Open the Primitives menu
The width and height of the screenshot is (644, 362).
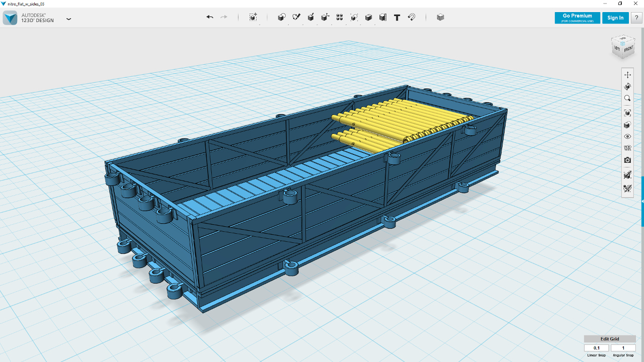pos(282,17)
